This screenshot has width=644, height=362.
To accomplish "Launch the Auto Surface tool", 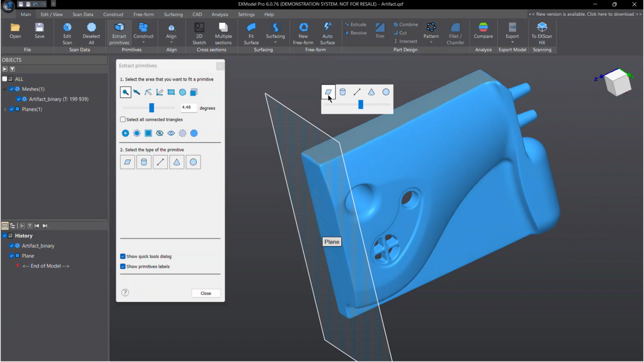I will pyautogui.click(x=327, y=33).
